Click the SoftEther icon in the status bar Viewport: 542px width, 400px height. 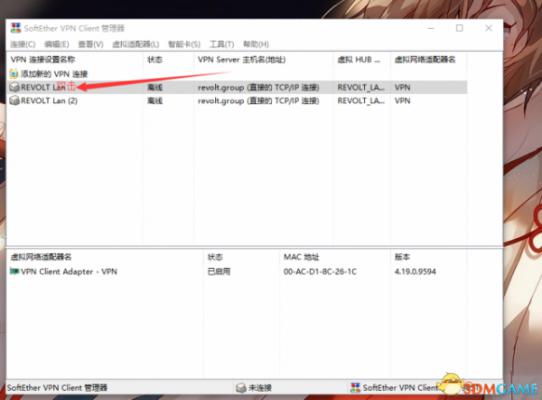pyautogui.click(x=355, y=388)
